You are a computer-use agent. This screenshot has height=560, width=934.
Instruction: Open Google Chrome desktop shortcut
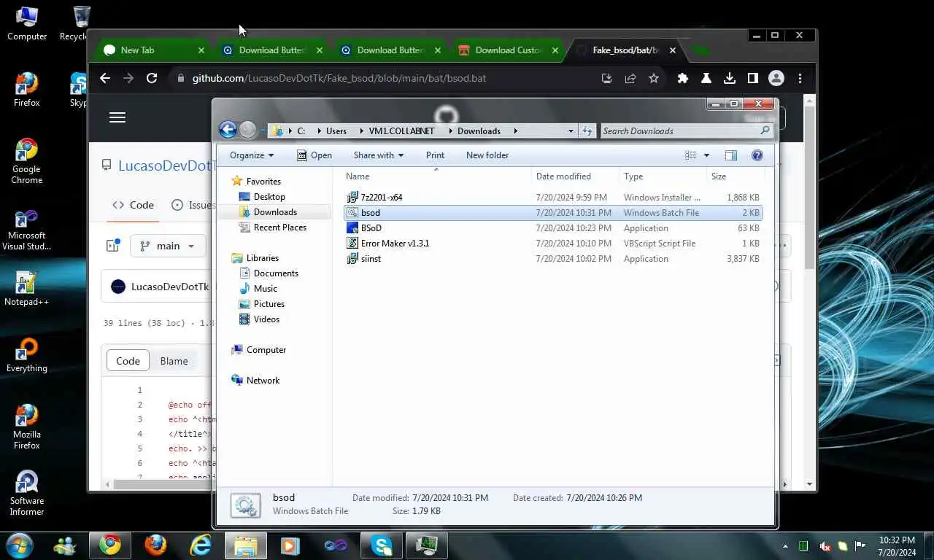27,161
